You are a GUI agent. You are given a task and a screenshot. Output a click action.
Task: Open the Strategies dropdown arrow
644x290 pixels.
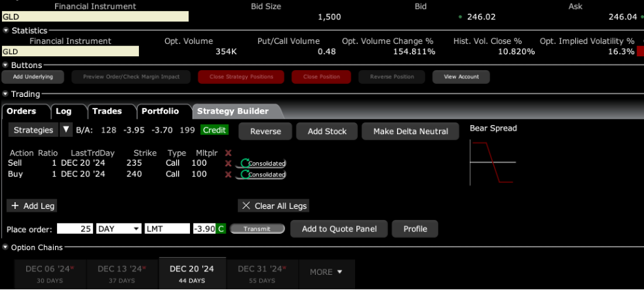point(65,130)
